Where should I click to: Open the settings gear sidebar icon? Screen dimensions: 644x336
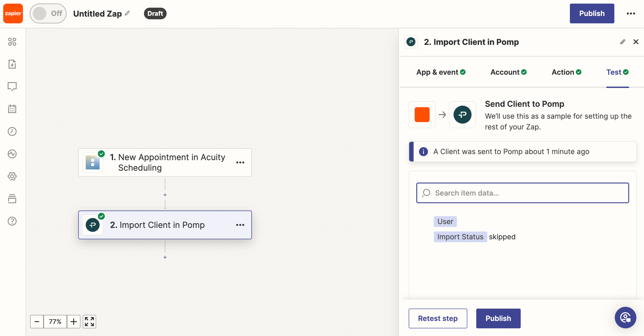click(12, 176)
